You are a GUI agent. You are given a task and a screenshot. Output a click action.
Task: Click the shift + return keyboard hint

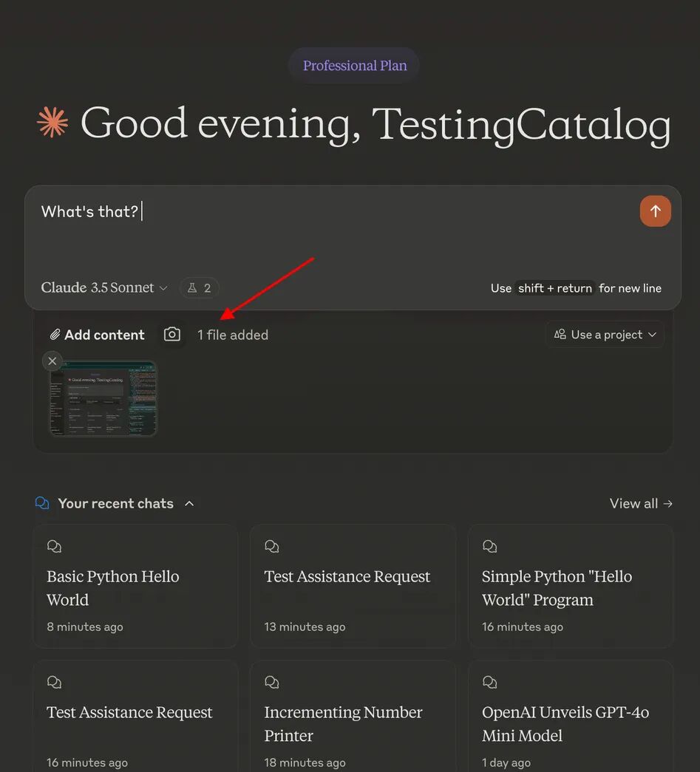[554, 288]
